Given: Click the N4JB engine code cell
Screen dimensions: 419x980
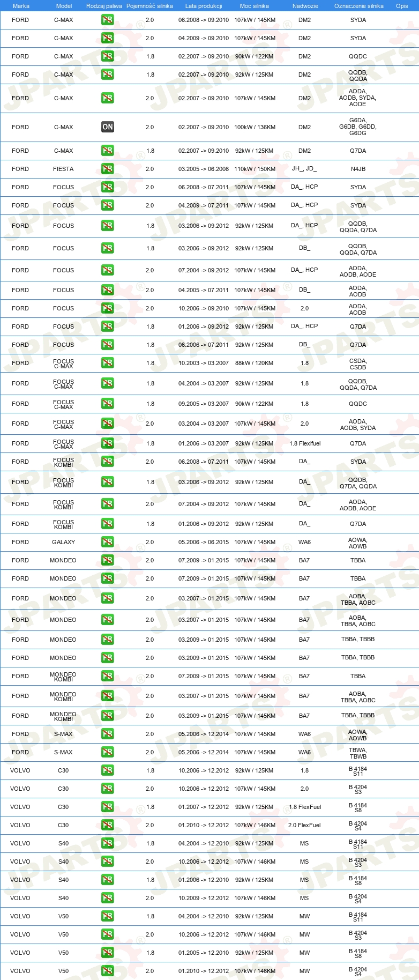Looking at the screenshot, I should [x=358, y=169].
